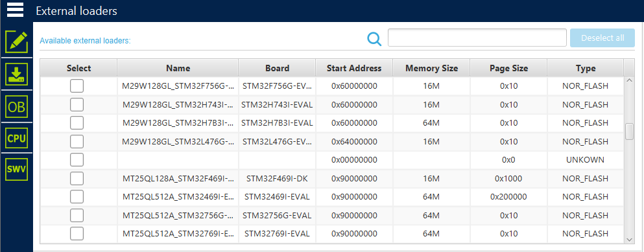Viewport: 644px width, 252px height.
Task: Click the STM32H7B3I-EVAL board cell
Action: tap(277, 122)
